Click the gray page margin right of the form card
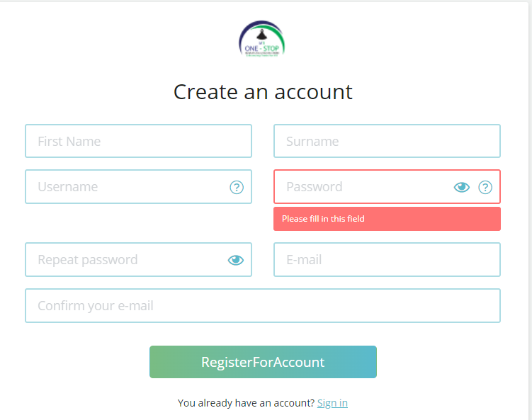Image resolution: width=532 pixels, height=420 pixels. [x=531, y=210]
